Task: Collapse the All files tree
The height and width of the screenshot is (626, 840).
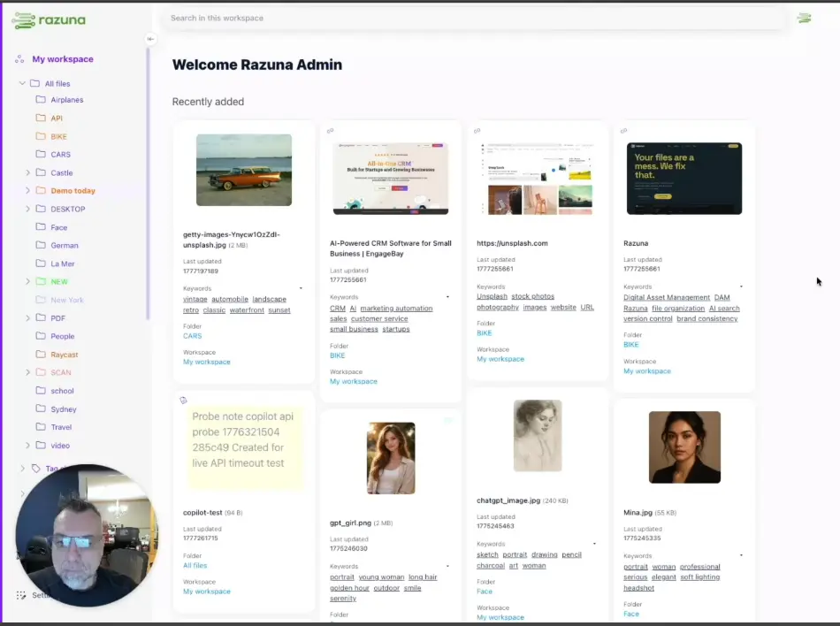Action: (22, 83)
